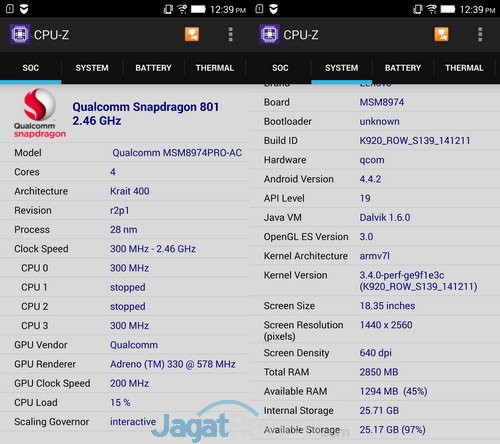The height and width of the screenshot is (444, 500).
Task: Tap the Wi-Fi status icon in left status bar
Action: 182,9
